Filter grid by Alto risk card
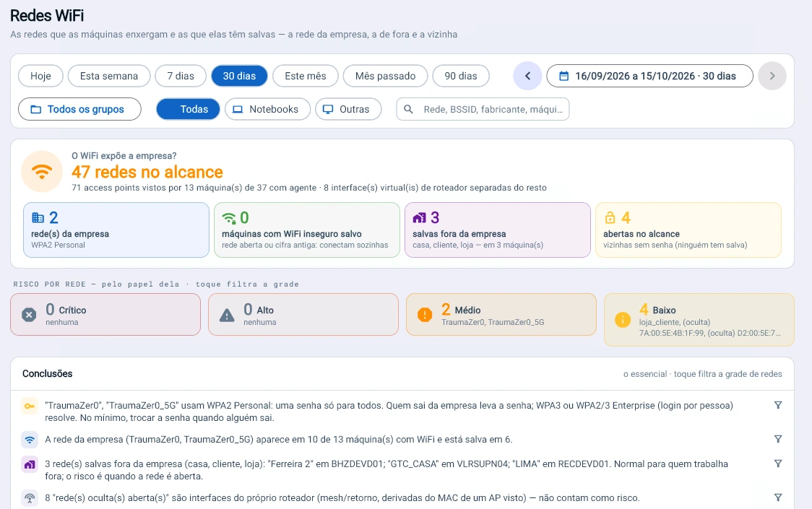Image resolution: width=812 pixels, height=509 pixels. tap(303, 314)
